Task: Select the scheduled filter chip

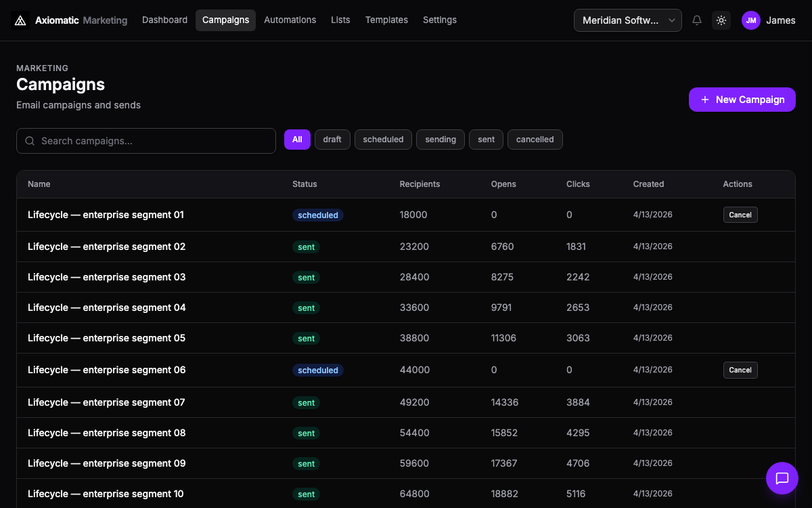Action: coord(383,140)
